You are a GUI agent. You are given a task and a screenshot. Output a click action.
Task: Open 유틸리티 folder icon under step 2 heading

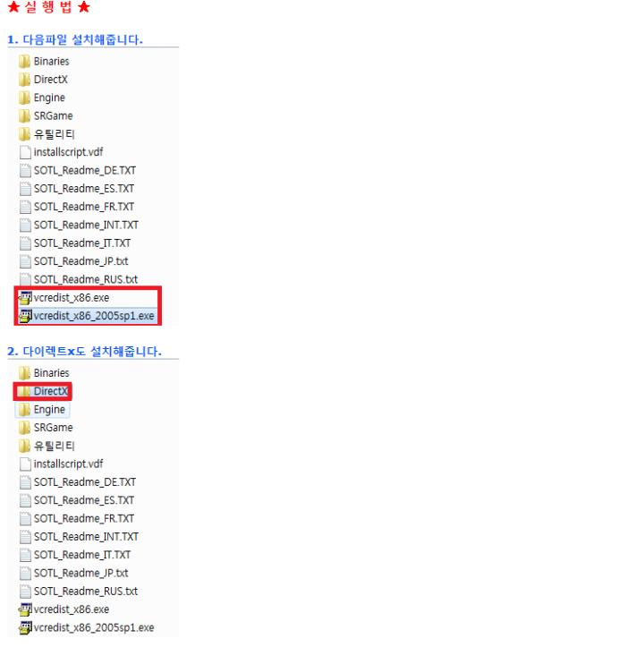click(25, 446)
